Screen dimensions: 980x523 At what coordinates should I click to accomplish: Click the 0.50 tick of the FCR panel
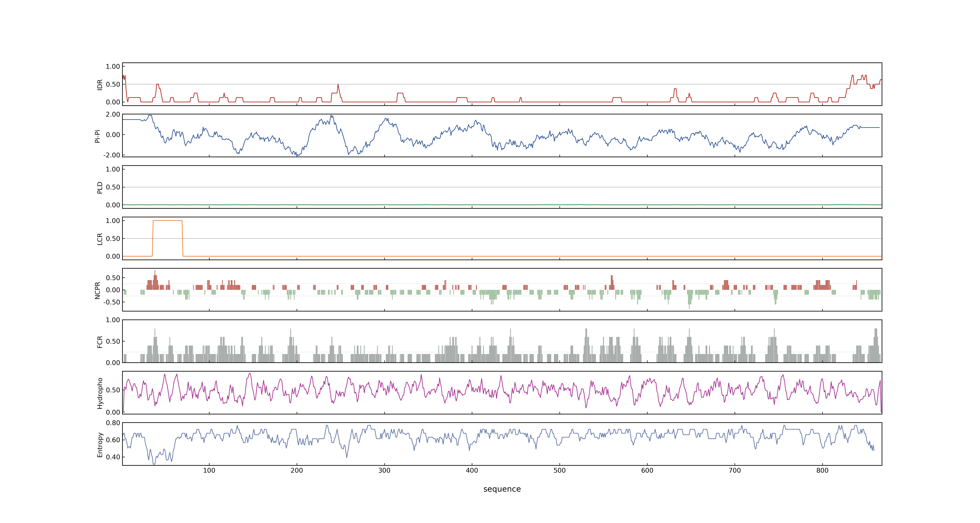coord(113,341)
